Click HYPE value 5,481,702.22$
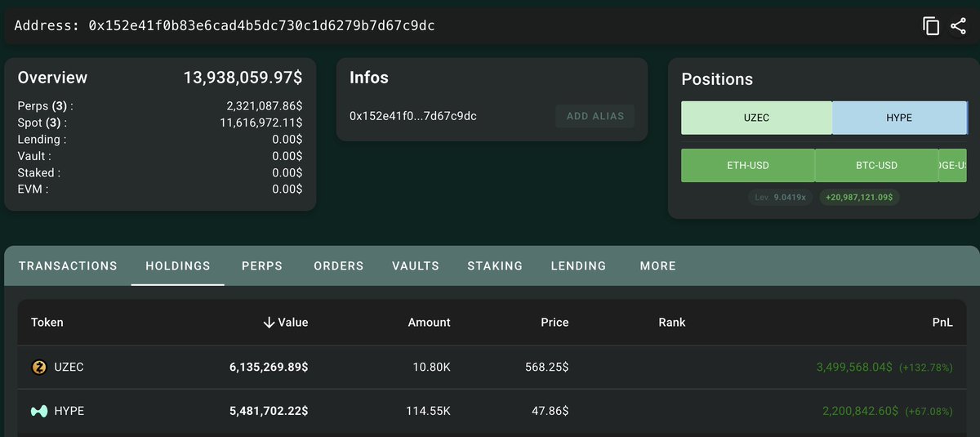This screenshot has height=437, width=980. pyautogui.click(x=269, y=411)
